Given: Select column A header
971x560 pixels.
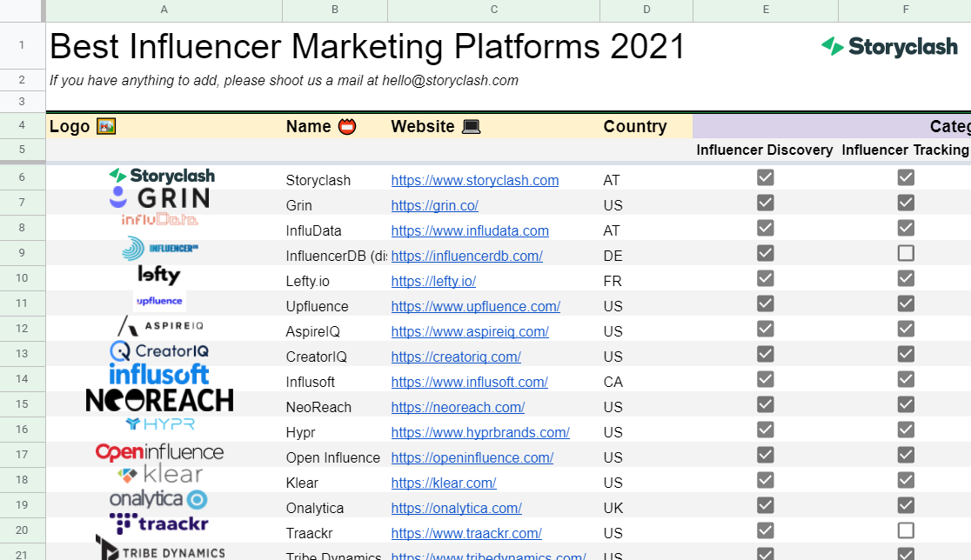Looking at the screenshot, I should (164, 10).
